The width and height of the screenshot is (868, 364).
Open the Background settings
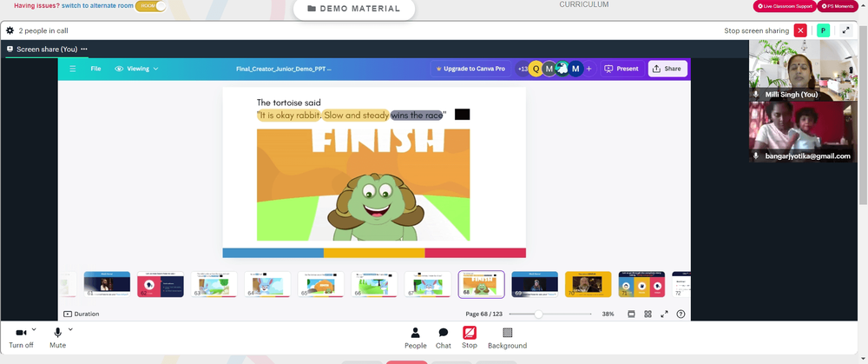(507, 338)
